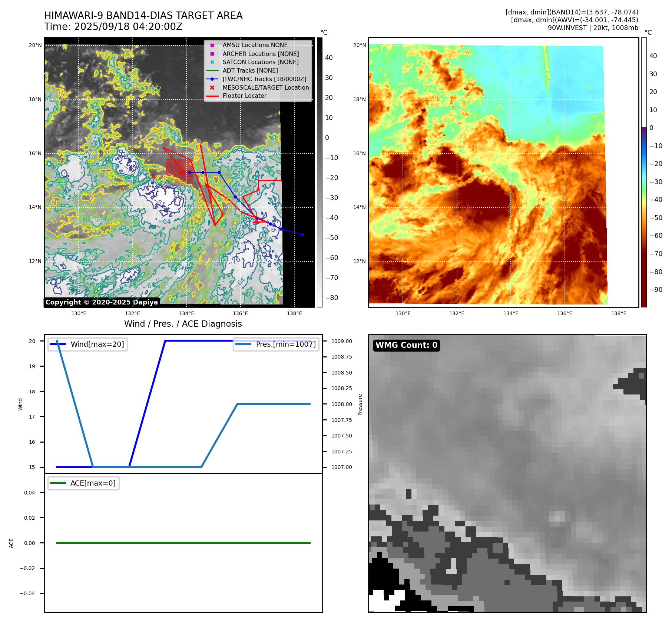Image resolution: width=672 pixels, height=626 pixels.
Task: Click the 'AMSU Locations NONE' legend entry
Action: [255, 45]
